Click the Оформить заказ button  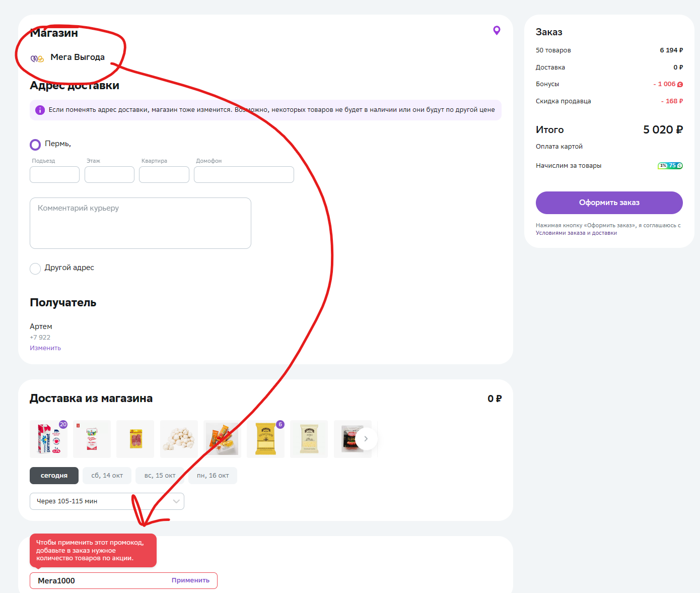pyautogui.click(x=609, y=203)
